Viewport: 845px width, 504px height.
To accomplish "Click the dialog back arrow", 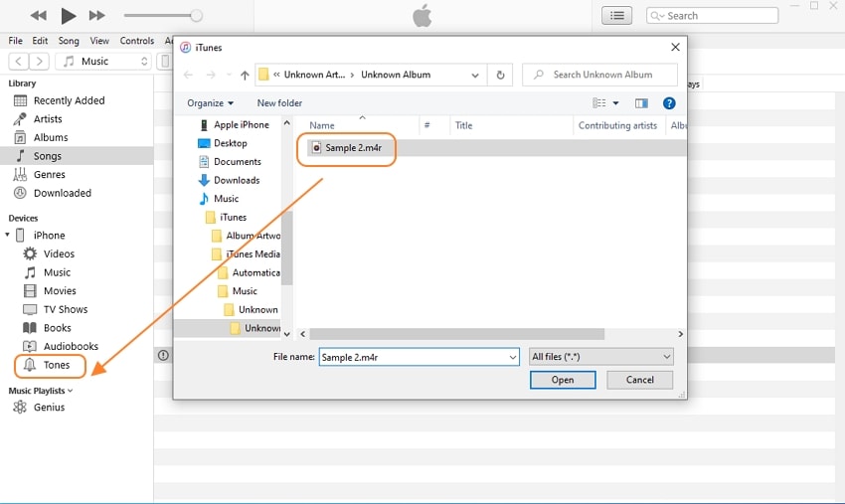I will [188, 75].
